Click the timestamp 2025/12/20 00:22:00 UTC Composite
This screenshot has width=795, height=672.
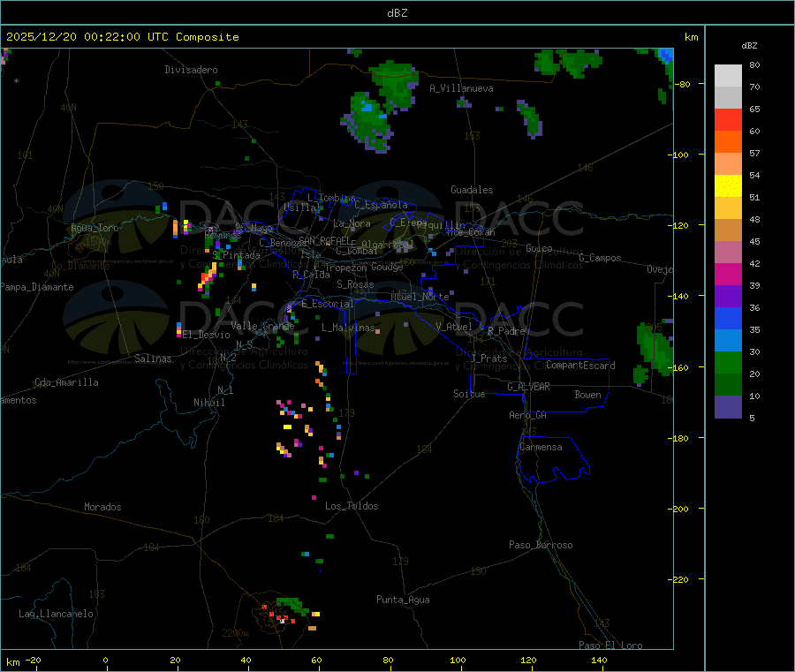point(122,37)
